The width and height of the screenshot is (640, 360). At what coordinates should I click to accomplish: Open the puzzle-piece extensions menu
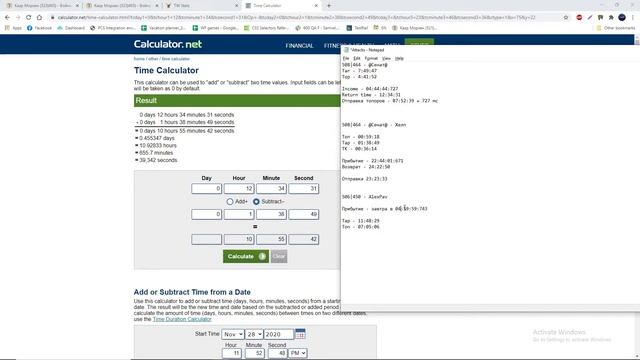click(x=611, y=18)
